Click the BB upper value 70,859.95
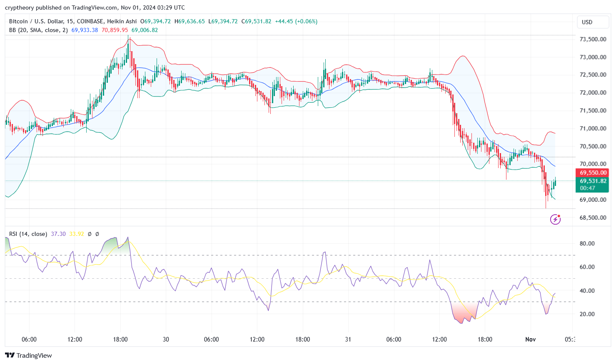This screenshot has width=616, height=364. pos(115,30)
